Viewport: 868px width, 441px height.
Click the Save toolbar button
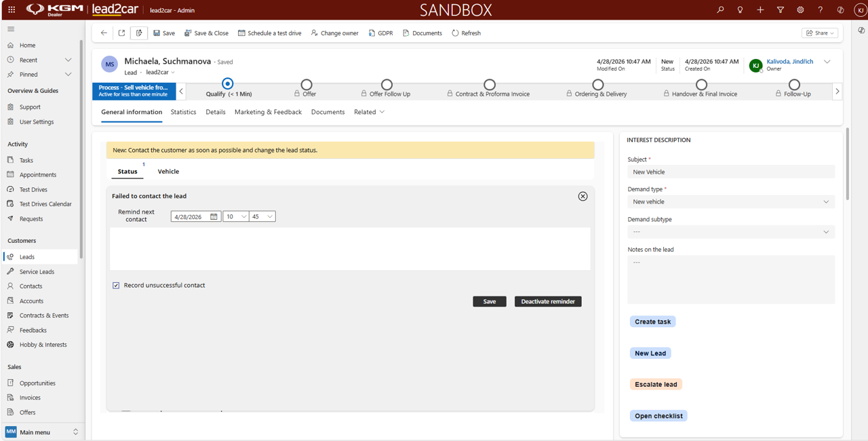pos(164,33)
